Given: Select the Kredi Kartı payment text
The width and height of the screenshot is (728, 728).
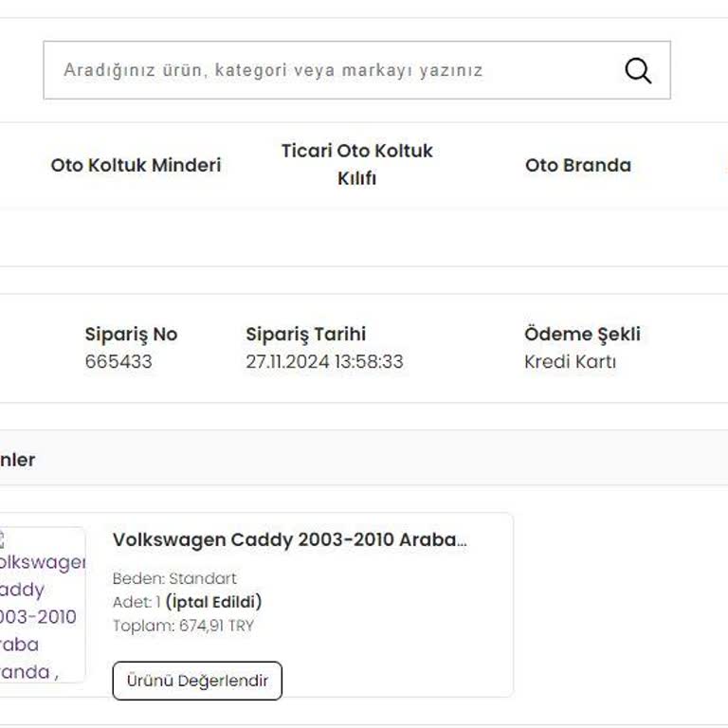Looking at the screenshot, I should [570, 361].
